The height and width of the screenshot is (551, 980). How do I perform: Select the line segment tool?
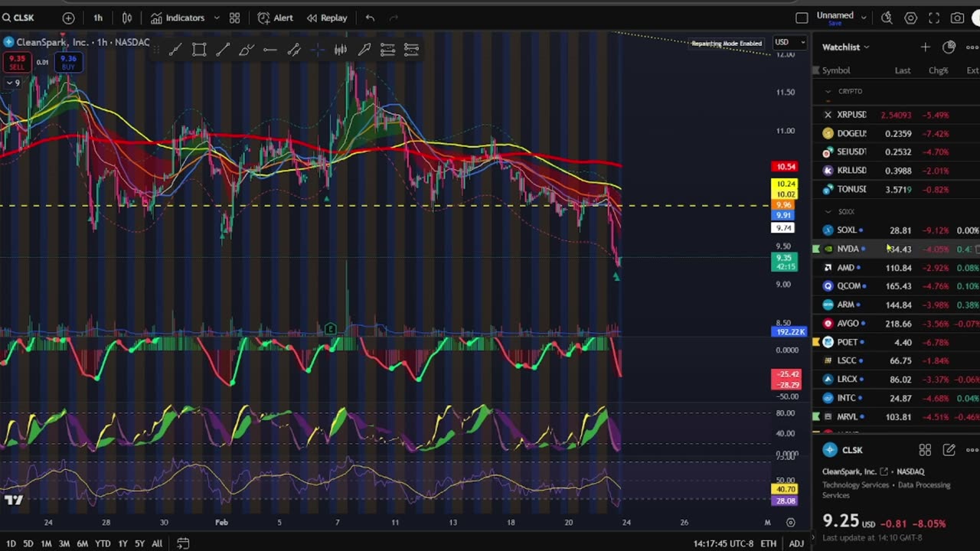[x=223, y=50]
